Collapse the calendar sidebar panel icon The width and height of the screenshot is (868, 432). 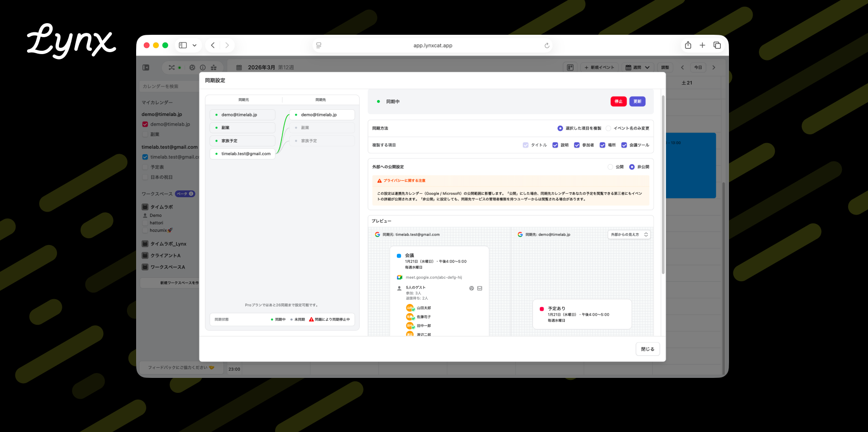coord(146,68)
